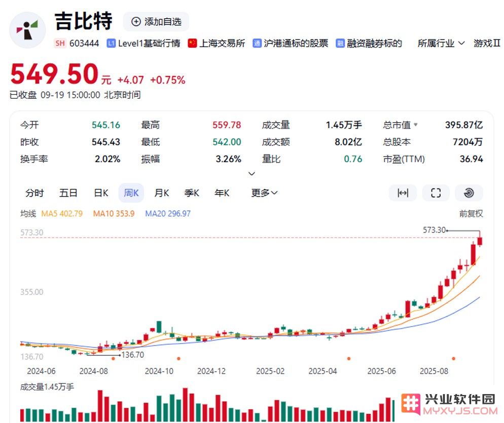Click the fullscreen chart icon
Screen dimensions: 504x423
coord(436,193)
